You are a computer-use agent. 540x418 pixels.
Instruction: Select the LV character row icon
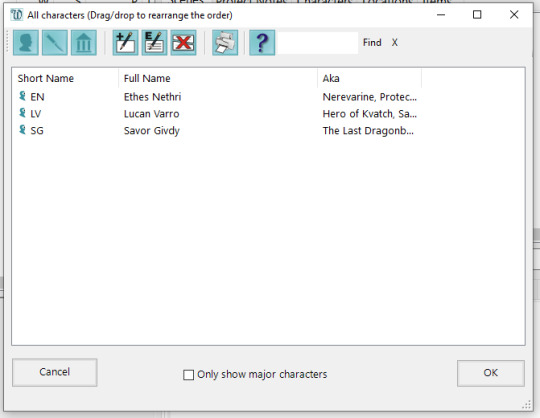(22, 113)
